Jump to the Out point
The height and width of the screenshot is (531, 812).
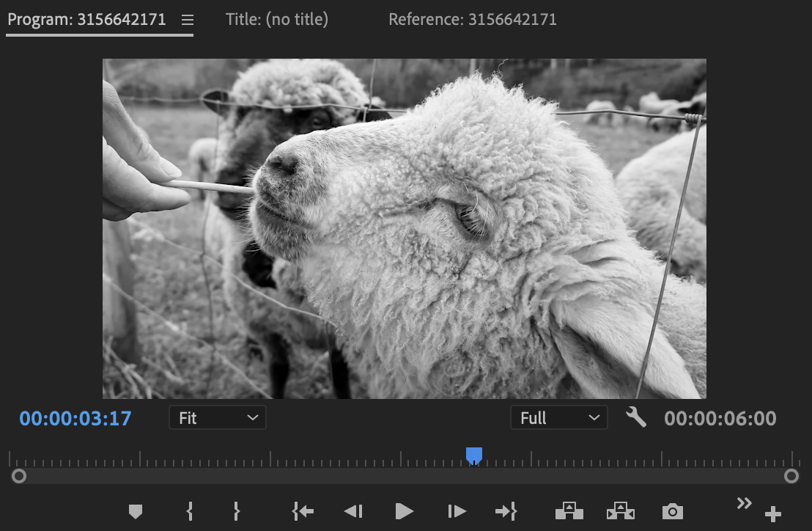click(506, 511)
